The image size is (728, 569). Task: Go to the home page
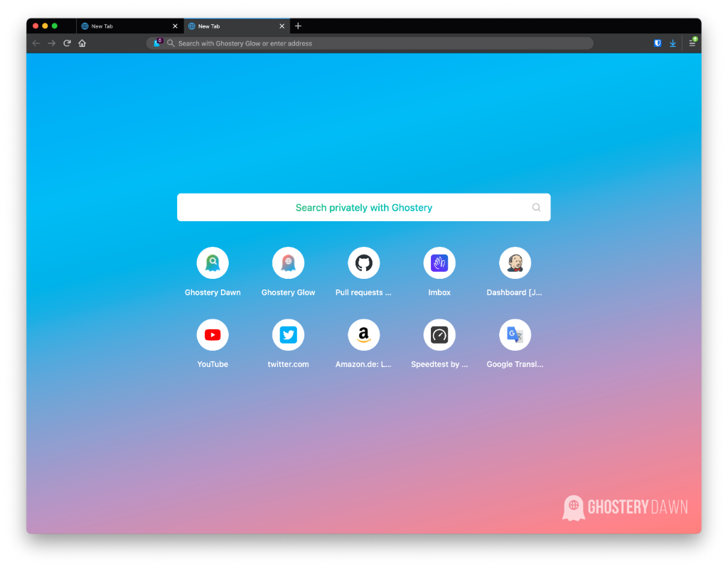pos(82,43)
